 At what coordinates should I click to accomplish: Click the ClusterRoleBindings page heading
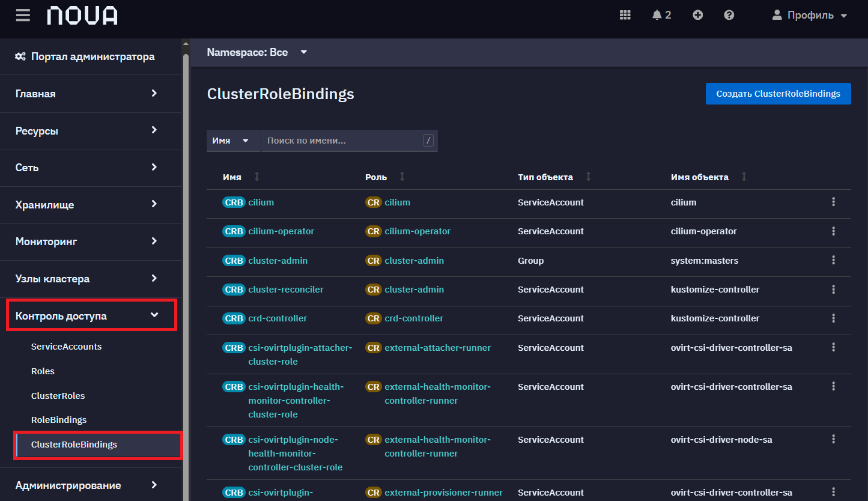pyautogui.click(x=281, y=94)
